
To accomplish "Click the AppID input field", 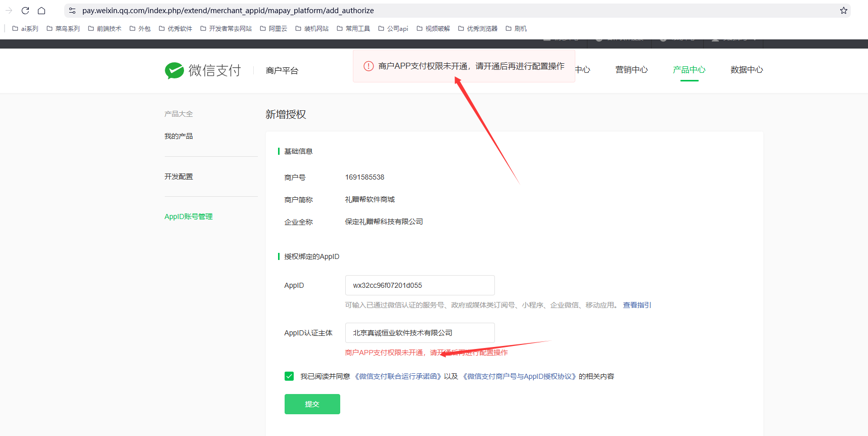I will click(x=420, y=285).
